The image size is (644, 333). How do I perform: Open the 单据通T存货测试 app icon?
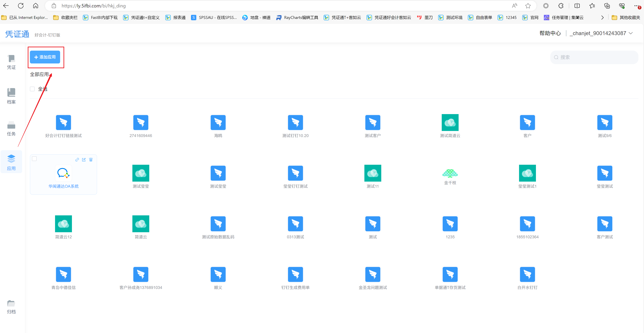click(450, 274)
